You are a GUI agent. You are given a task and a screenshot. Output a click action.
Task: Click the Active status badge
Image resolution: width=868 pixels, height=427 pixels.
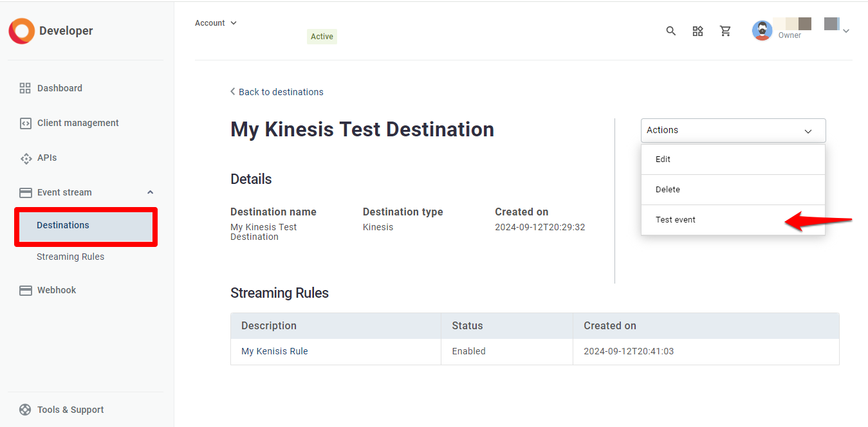click(x=322, y=37)
